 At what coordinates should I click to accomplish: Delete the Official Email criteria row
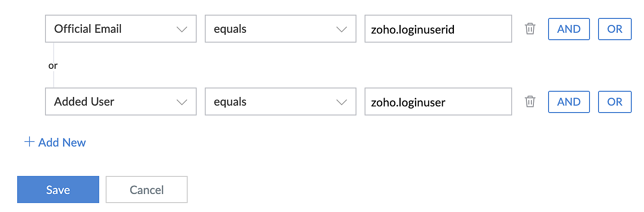pos(530,29)
